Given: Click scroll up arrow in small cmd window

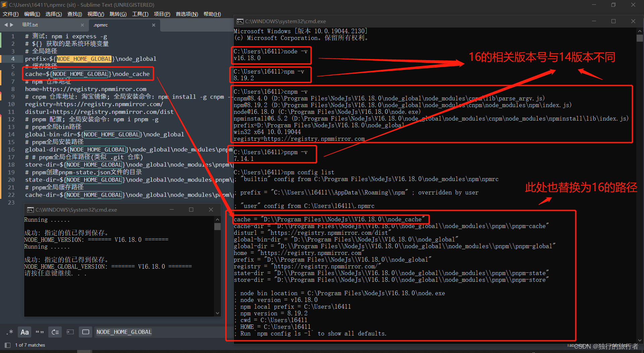Looking at the screenshot, I should click(217, 219).
